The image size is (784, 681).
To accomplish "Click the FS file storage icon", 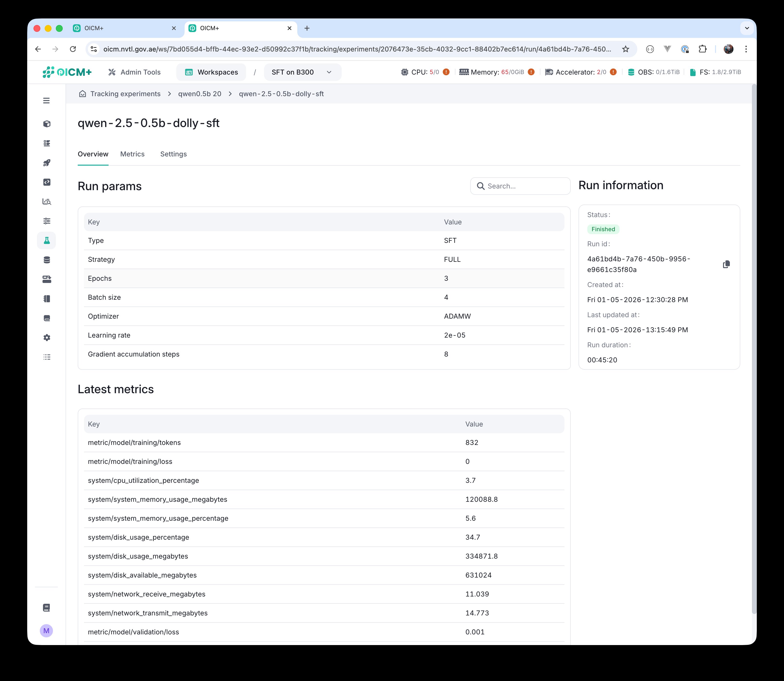I will point(693,72).
